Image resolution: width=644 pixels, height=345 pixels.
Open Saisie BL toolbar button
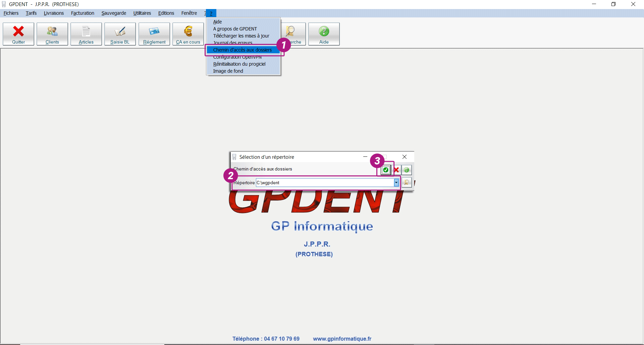click(x=120, y=34)
